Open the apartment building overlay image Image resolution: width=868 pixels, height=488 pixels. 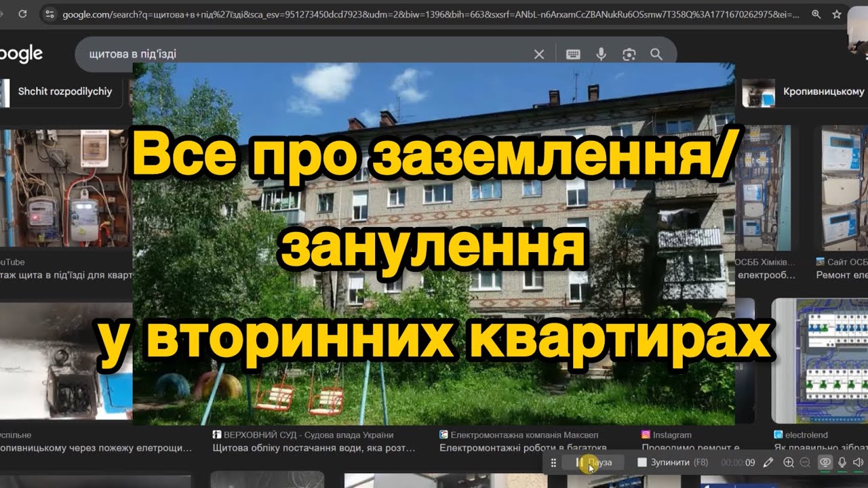point(434,244)
